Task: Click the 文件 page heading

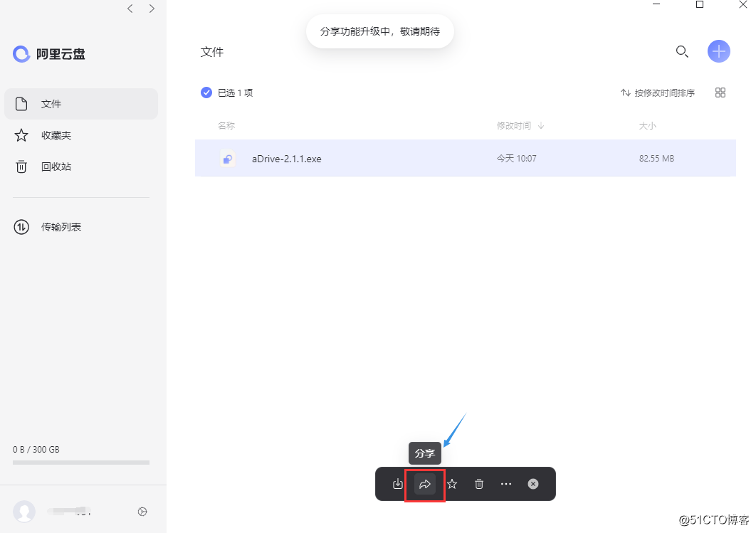Action: tap(212, 52)
